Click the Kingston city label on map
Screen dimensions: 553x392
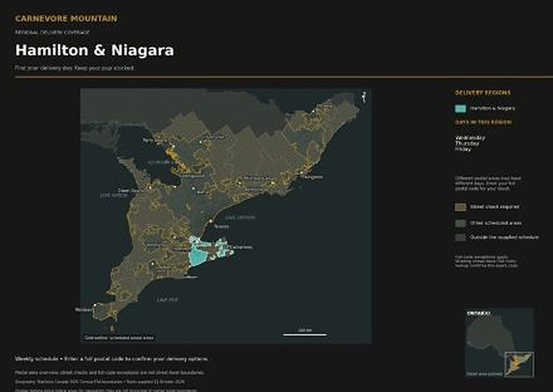(x=312, y=177)
